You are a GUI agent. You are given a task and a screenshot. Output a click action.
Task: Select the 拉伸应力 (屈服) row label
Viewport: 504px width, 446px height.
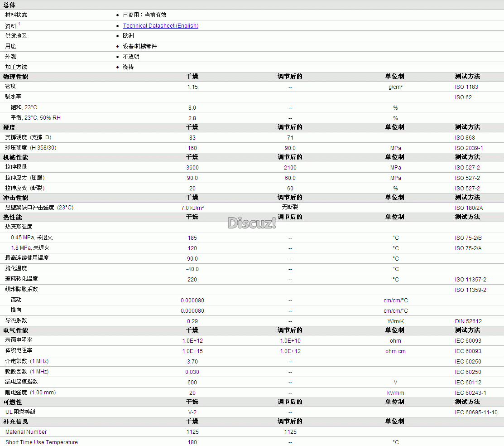point(25,178)
